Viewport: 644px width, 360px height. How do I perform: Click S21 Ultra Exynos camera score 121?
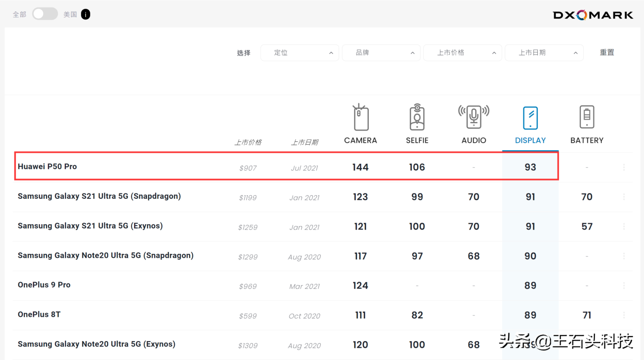coord(360,227)
